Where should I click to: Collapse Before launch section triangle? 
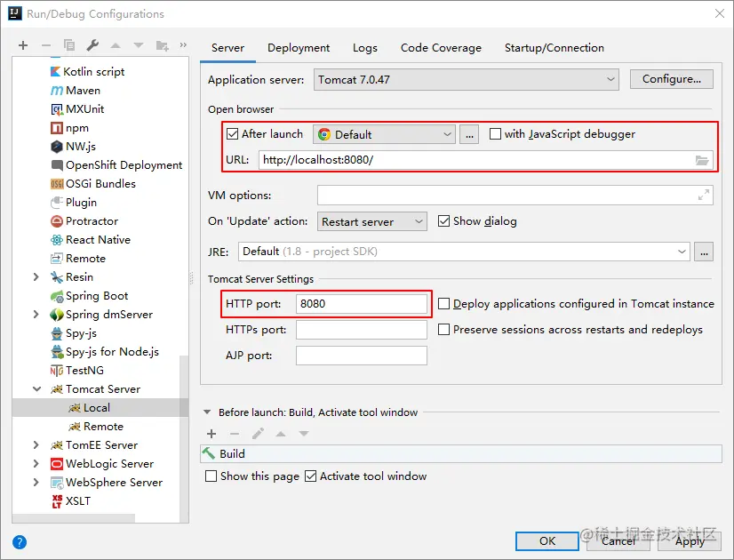207,412
